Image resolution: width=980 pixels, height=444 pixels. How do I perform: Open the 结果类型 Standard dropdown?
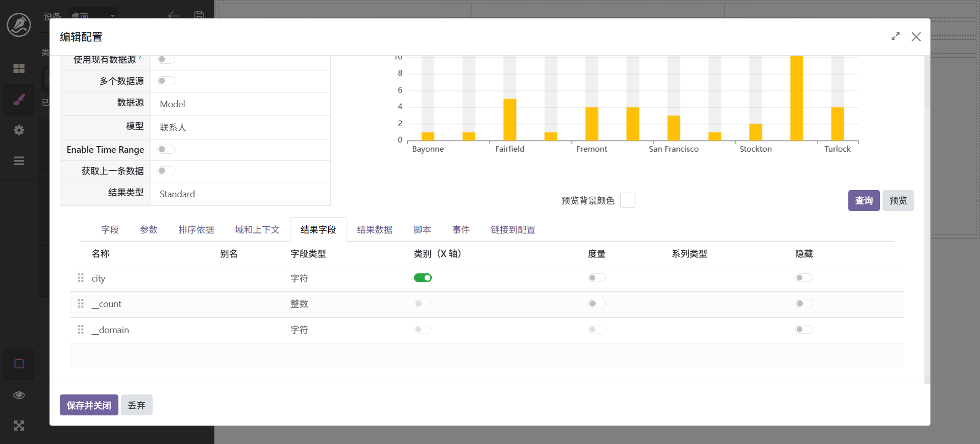(x=240, y=194)
